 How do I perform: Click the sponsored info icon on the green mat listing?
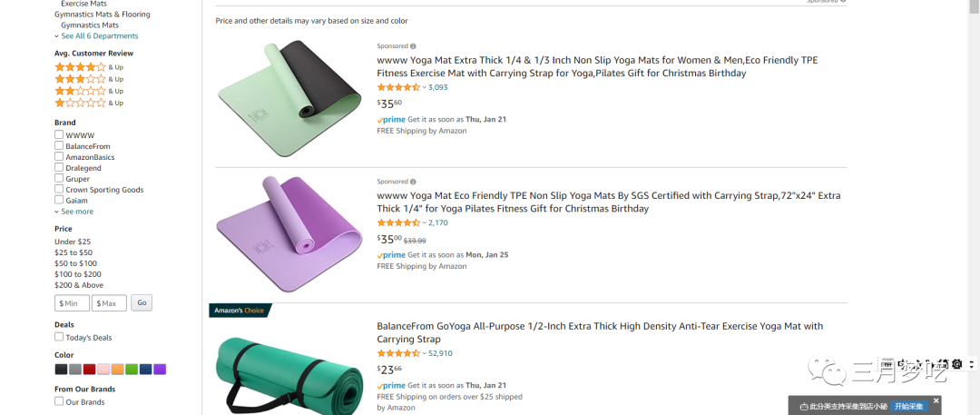click(x=413, y=46)
